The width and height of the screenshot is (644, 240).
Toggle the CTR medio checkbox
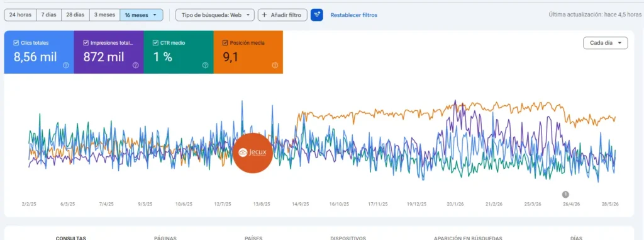point(155,42)
